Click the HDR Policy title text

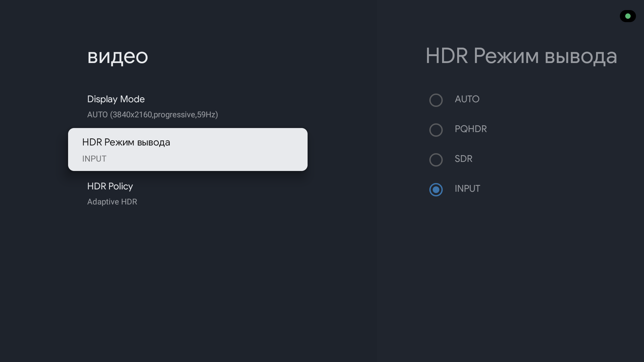(x=110, y=186)
